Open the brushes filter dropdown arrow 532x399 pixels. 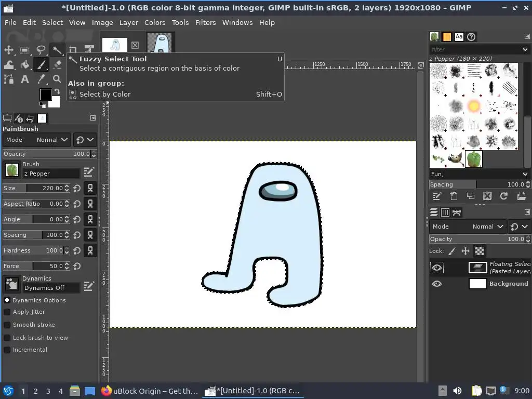(525, 49)
